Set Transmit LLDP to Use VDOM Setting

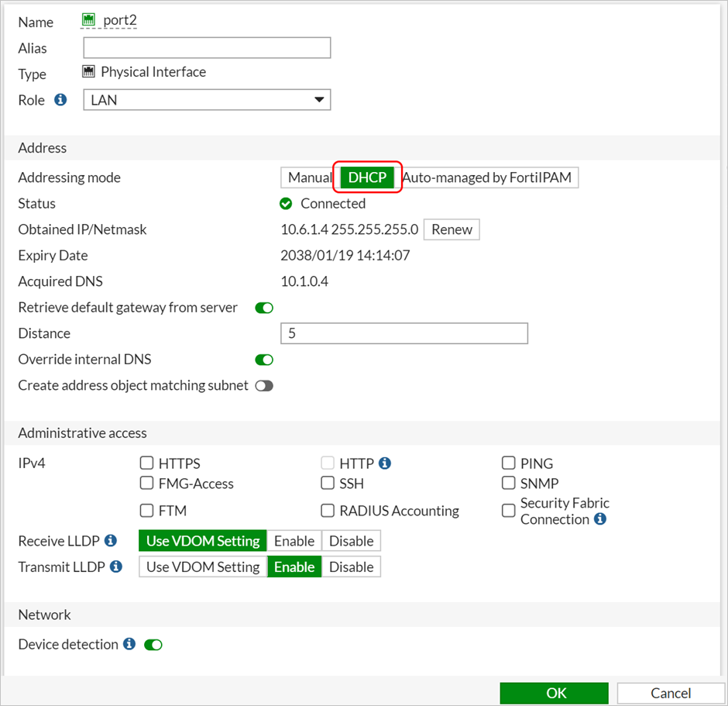click(x=203, y=567)
